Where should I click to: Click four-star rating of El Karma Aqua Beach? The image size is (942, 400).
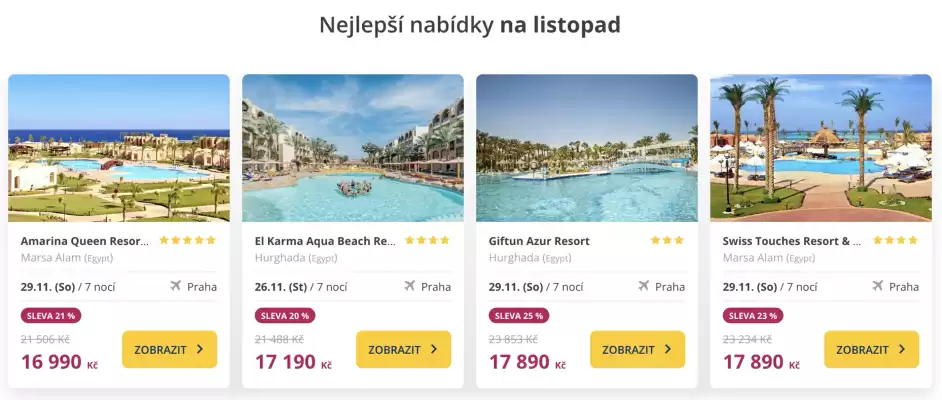point(426,241)
